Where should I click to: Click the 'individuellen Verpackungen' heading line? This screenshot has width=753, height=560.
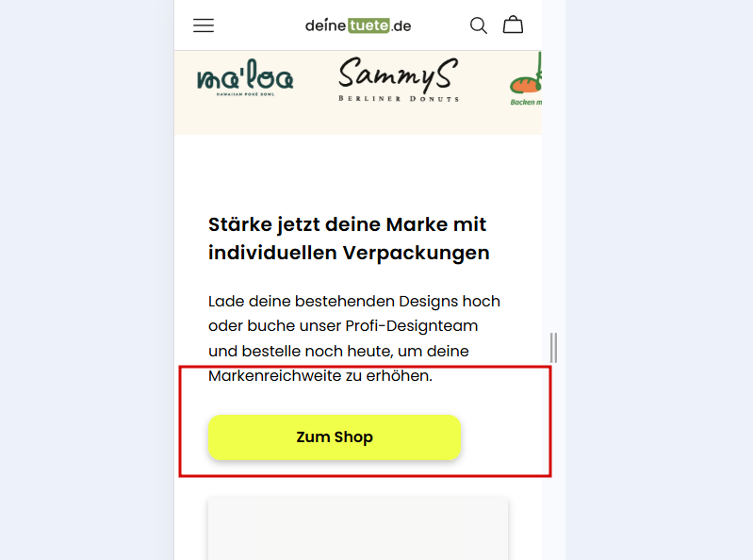349,253
